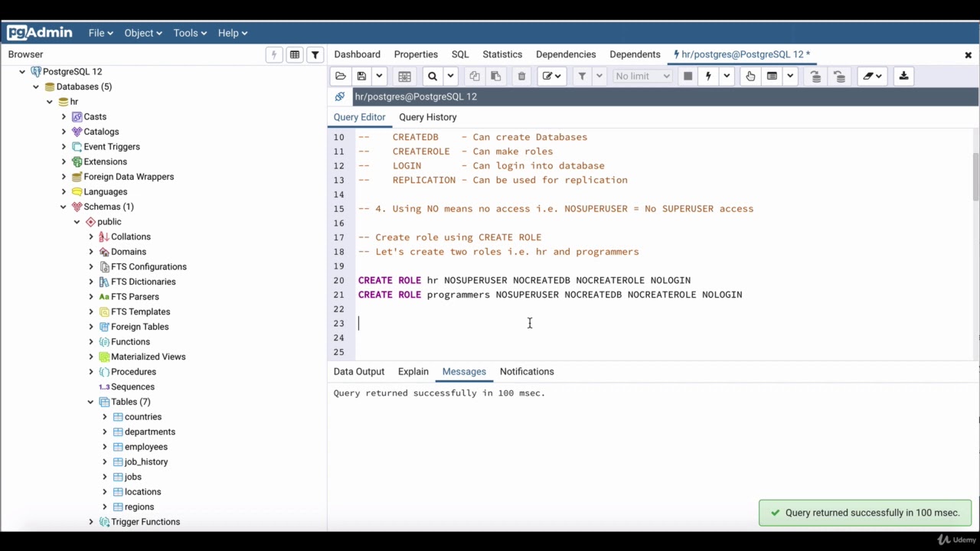Screen dimensions: 980x551
Task: Open the Save options dropdown arrow
Action: 379,76
